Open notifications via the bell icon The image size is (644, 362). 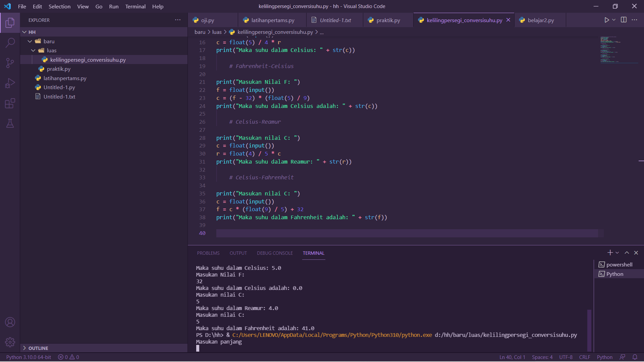click(x=636, y=357)
